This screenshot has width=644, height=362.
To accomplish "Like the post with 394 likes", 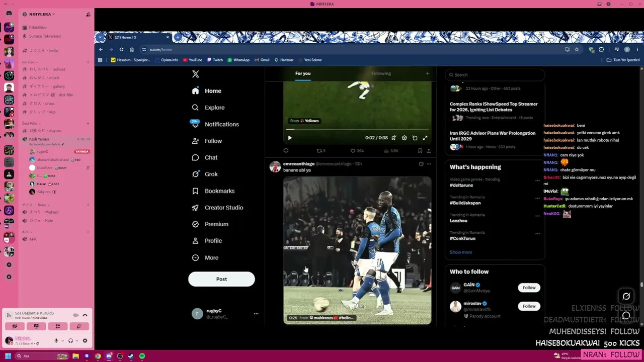I will point(353,150).
